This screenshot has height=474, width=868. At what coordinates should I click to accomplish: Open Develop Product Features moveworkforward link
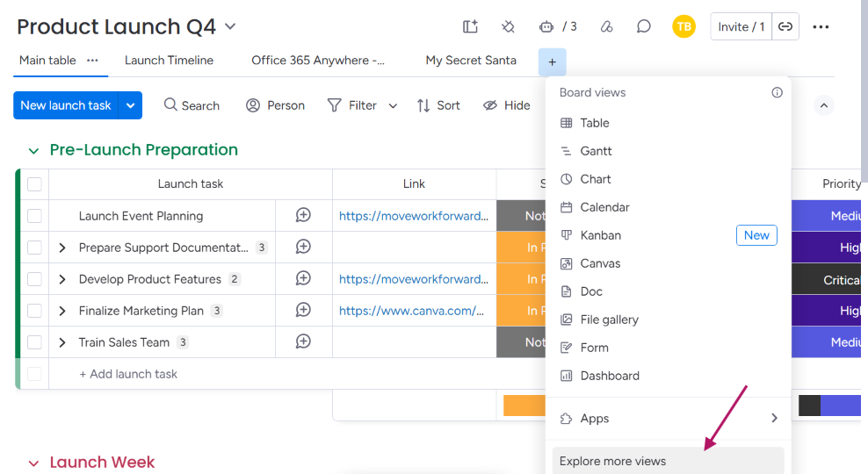coord(414,279)
